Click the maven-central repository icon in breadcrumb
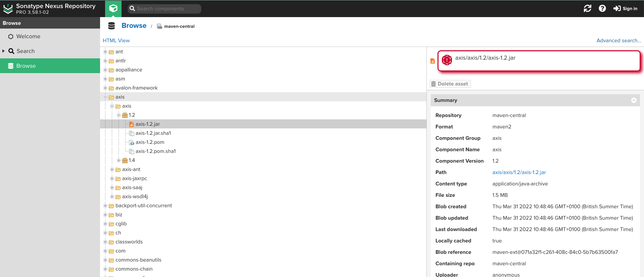Viewport: 644px width, 277px height. click(159, 26)
